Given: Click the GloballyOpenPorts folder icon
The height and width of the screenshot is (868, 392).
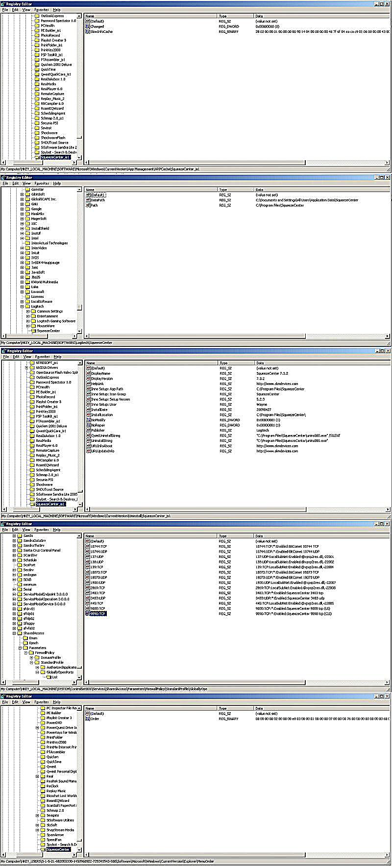Looking at the screenshot, I should point(43,672).
